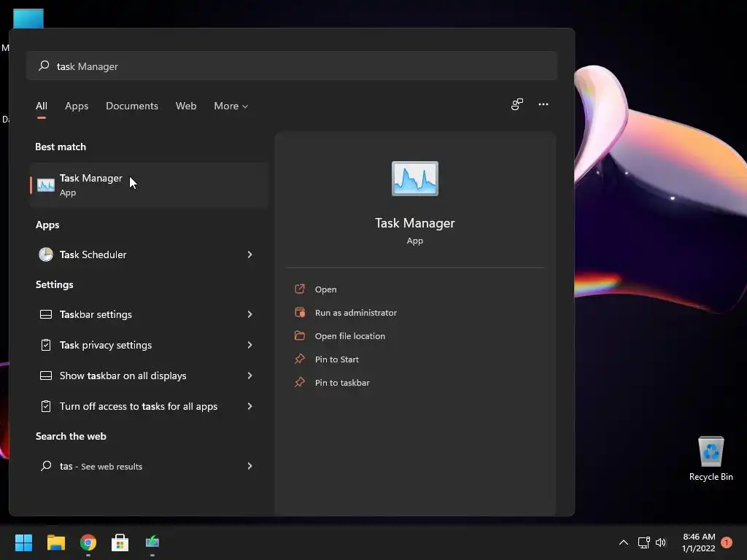Open the tas See web results entry
Screen dimensions: 747x560
click(149, 466)
